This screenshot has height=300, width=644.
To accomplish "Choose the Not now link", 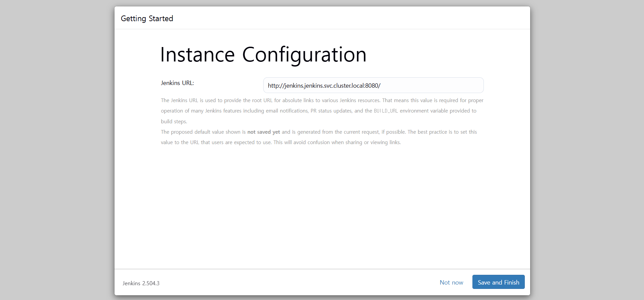I will pos(451,283).
